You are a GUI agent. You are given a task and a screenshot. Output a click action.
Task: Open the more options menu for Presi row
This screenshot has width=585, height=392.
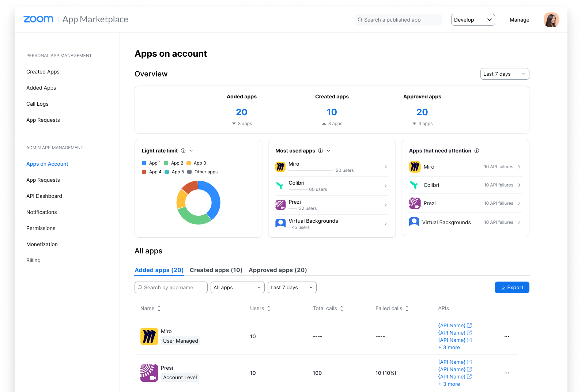click(x=506, y=373)
